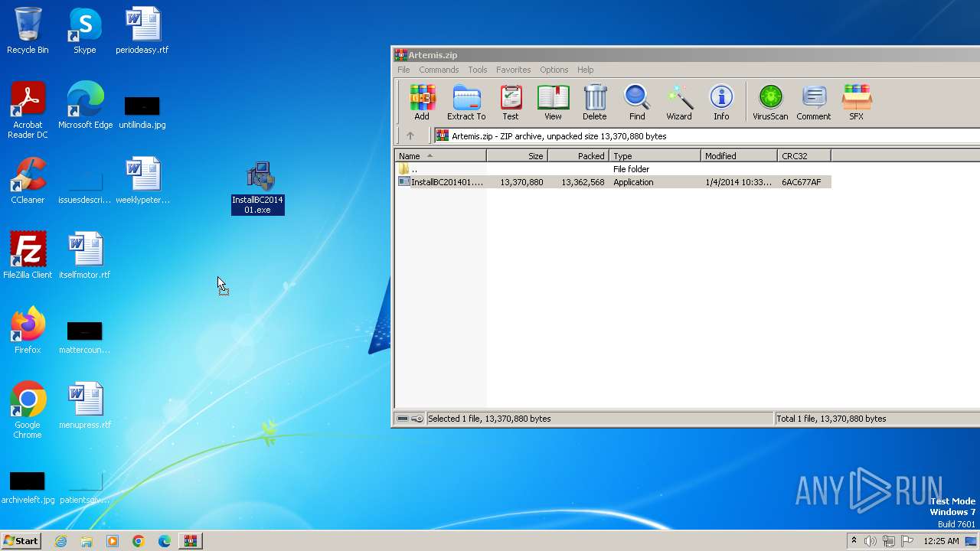This screenshot has width=980, height=551.
Task: Select Google Chrome desktop shortcut
Action: [28, 410]
